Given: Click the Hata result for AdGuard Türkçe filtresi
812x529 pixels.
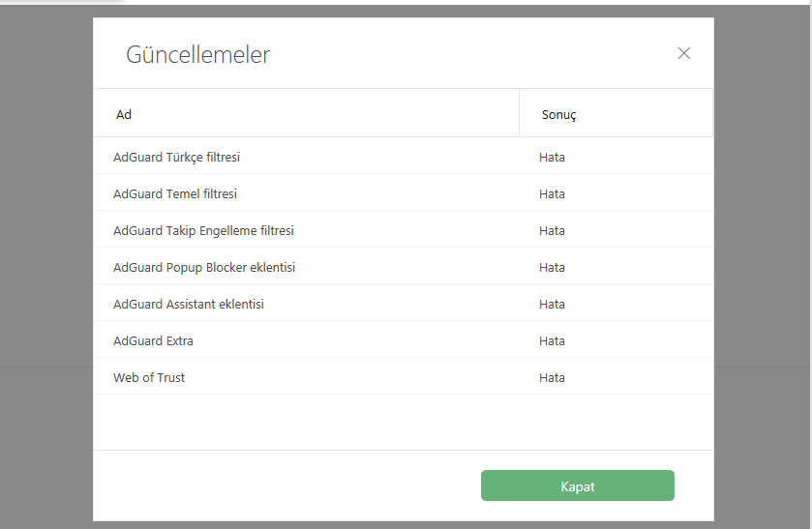Looking at the screenshot, I should pyautogui.click(x=553, y=157).
